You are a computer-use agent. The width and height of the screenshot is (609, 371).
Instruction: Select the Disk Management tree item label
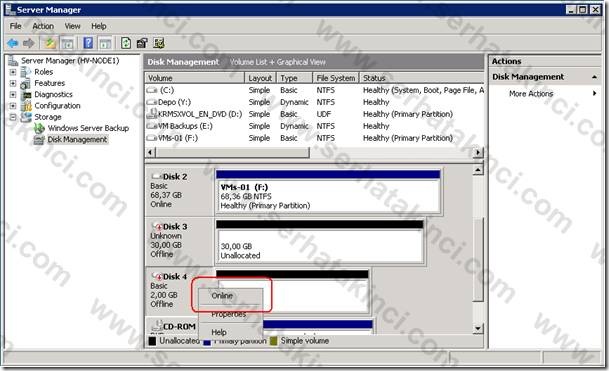[77, 140]
